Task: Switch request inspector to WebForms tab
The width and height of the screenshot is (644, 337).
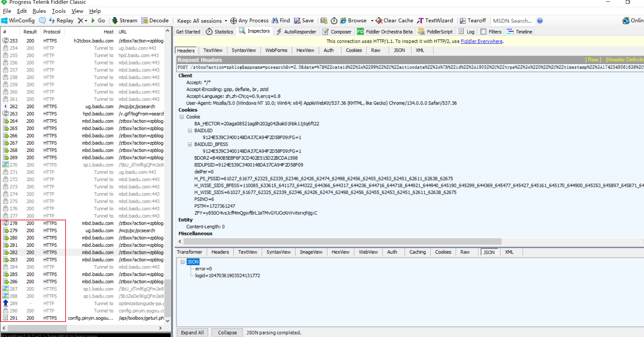Action: 276,50
